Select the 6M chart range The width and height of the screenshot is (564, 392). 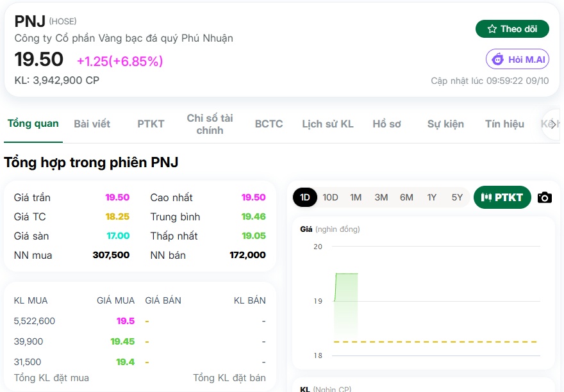406,197
